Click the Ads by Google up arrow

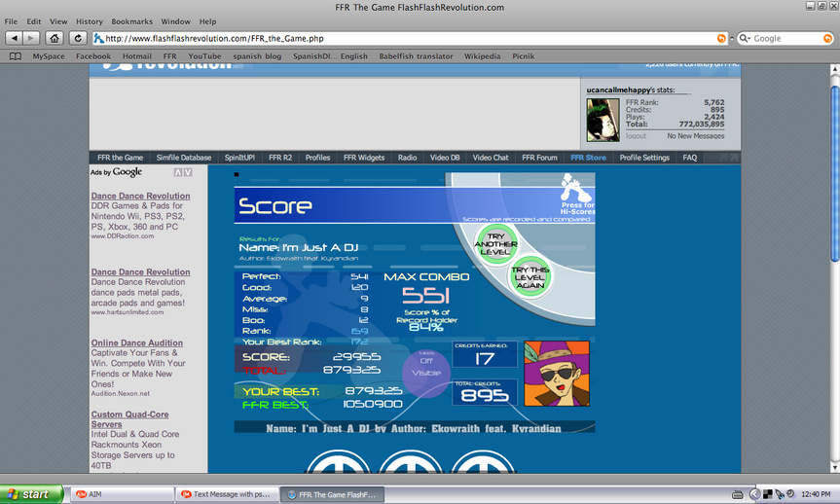click(178, 172)
